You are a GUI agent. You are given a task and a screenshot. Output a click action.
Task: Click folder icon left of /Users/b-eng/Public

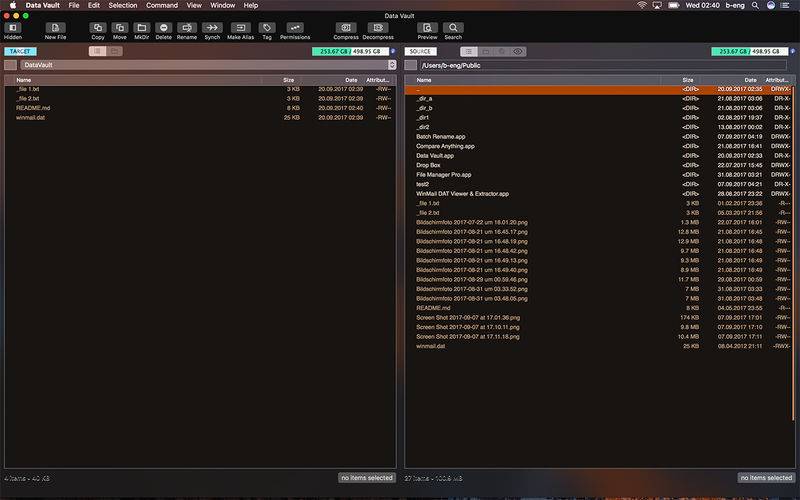(411, 65)
